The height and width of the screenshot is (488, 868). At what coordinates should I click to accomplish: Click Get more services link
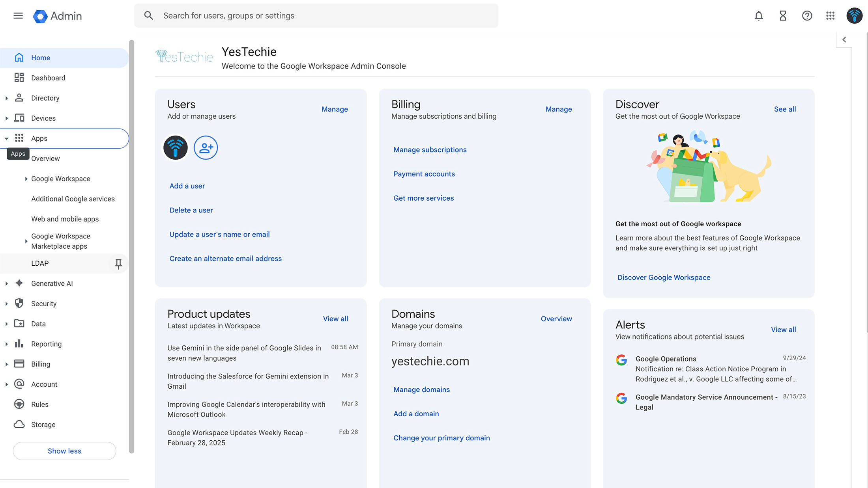tap(423, 198)
